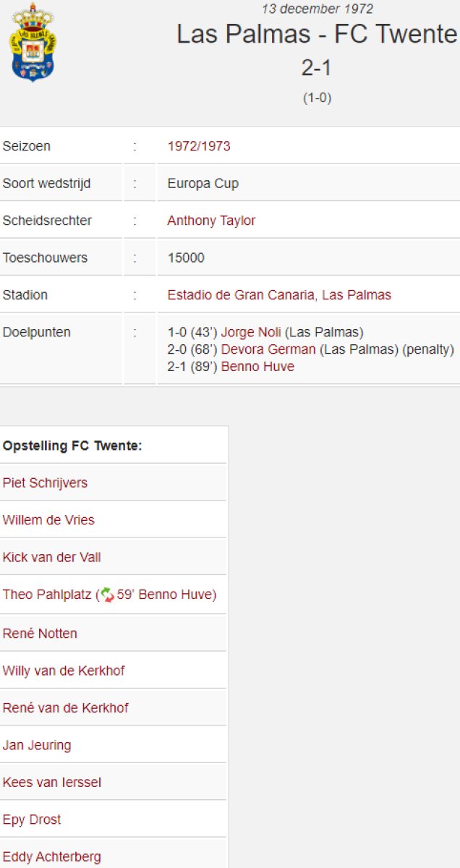Click the Las Palmas club crest logo
This screenshot has width=460, height=868.
click(x=33, y=42)
